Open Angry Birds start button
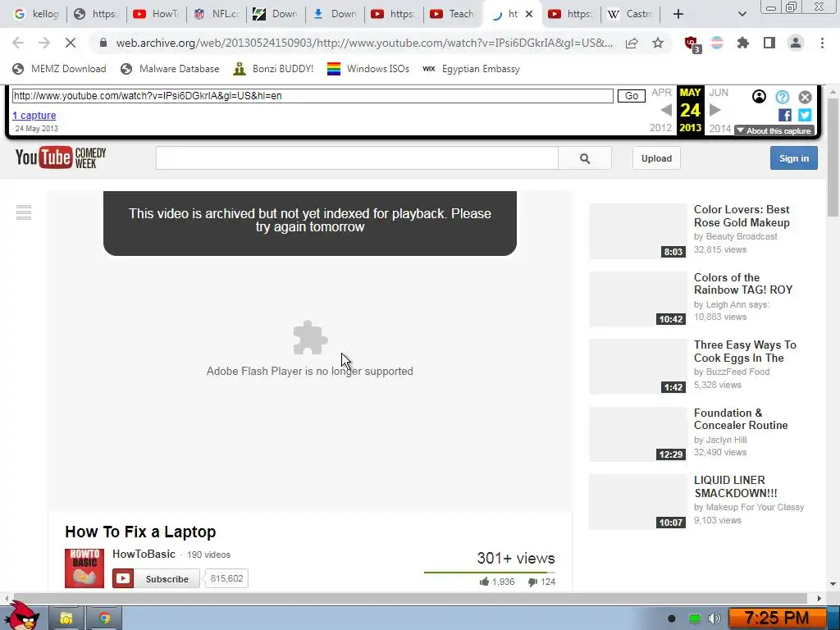 (21, 616)
